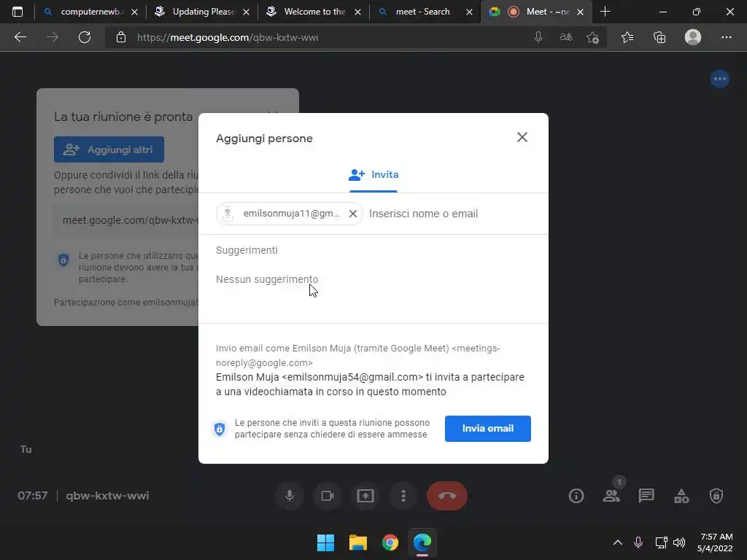Click the meet.google.com/qbw-kxtw link text in card

pos(131,220)
